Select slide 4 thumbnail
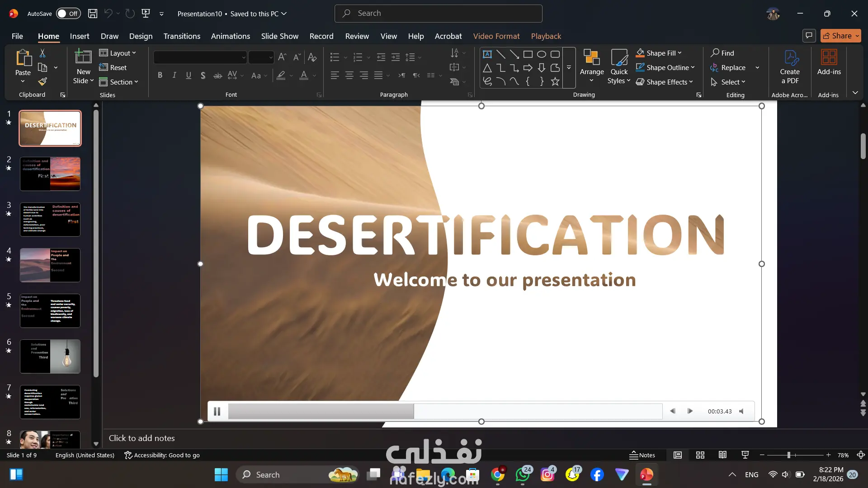Image resolution: width=868 pixels, height=488 pixels. [x=50, y=265]
